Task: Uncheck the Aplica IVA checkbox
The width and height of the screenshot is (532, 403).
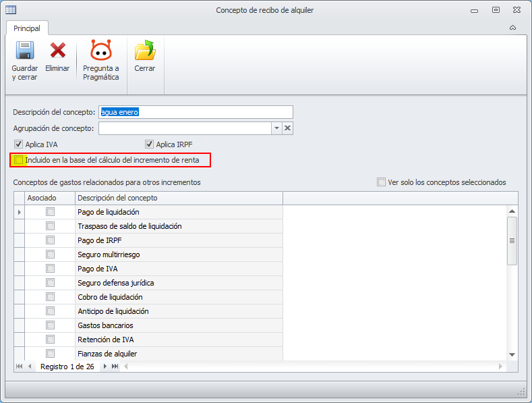Action: click(x=18, y=144)
